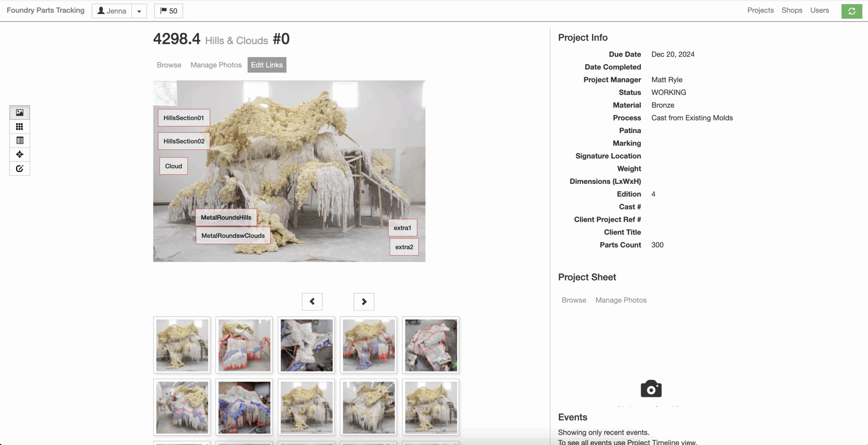Click the HillsSection01 link label
Screen dimensions: 868x445
tap(184, 118)
